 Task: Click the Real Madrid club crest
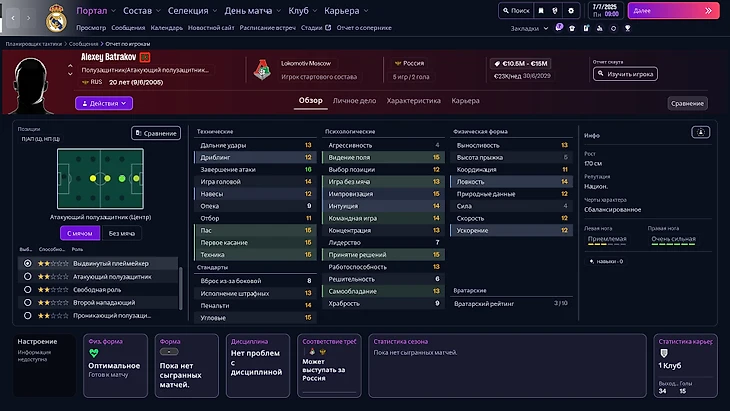coord(56,17)
